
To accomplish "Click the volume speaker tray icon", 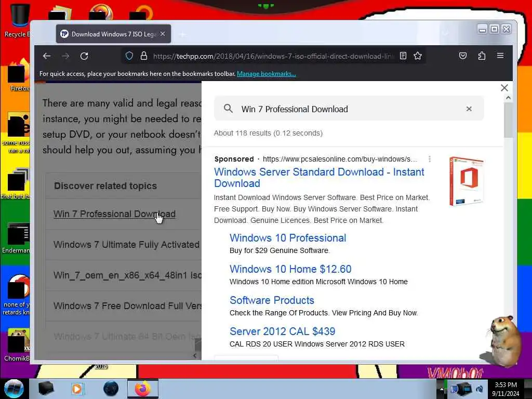I will point(480,389).
